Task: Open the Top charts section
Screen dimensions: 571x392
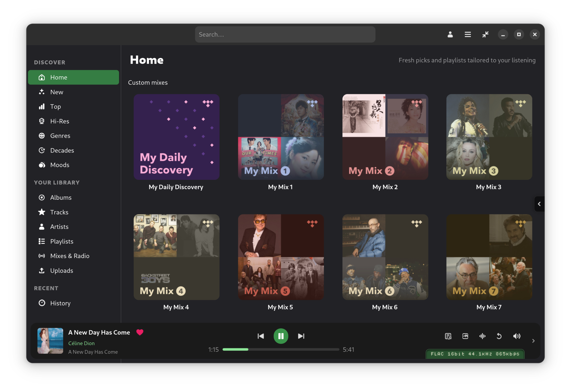Action: 73,106
